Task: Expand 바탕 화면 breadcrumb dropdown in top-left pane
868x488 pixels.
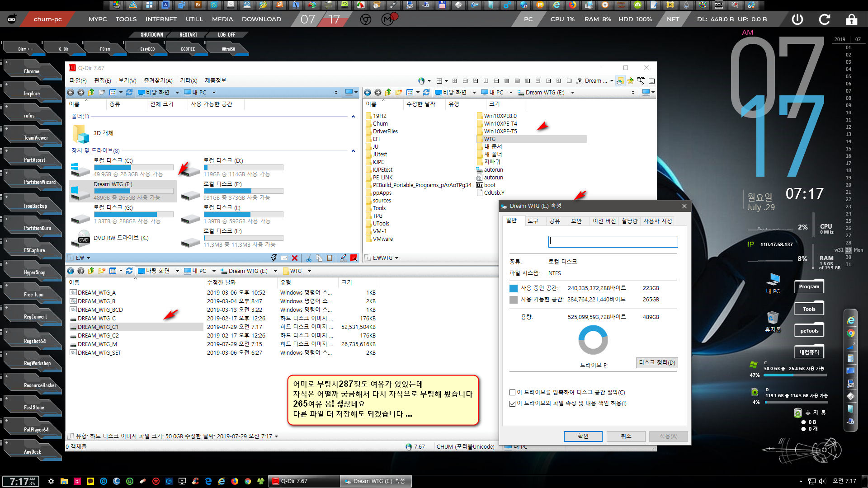Action: 177,92
